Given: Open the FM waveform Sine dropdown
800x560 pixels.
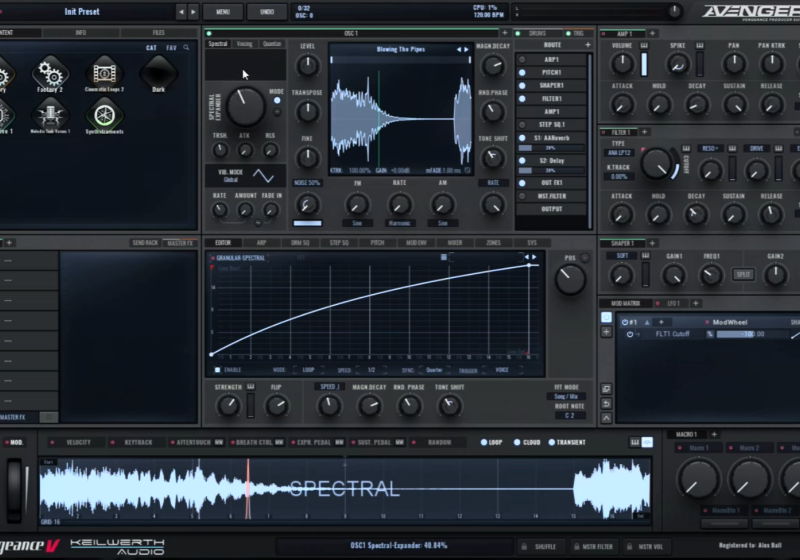Looking at the screenshot, I should [357, 223].
